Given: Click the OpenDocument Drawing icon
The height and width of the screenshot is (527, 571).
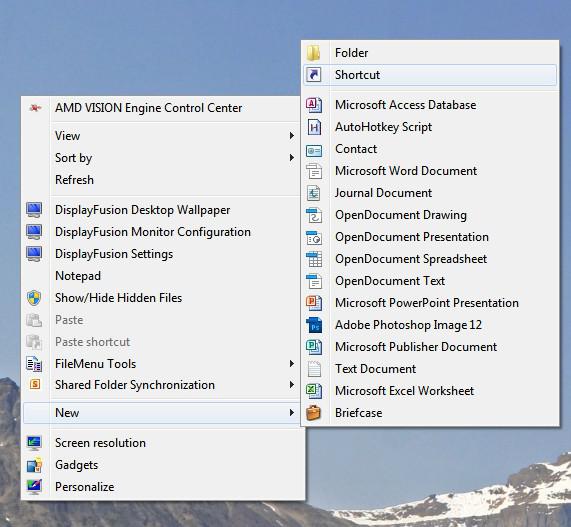Looking at the screenshot, I should click(x=314, y=215).
